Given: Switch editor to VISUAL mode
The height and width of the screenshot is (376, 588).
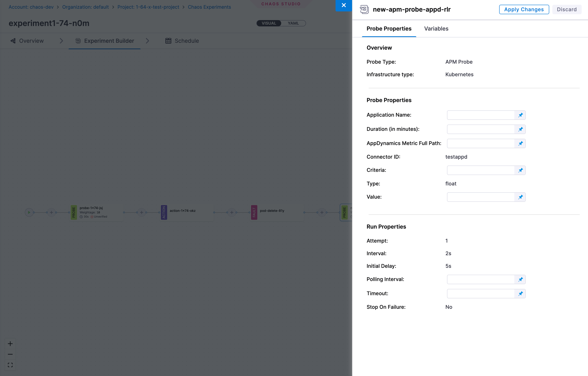Looking at the screenshot, I should point(269,23).
